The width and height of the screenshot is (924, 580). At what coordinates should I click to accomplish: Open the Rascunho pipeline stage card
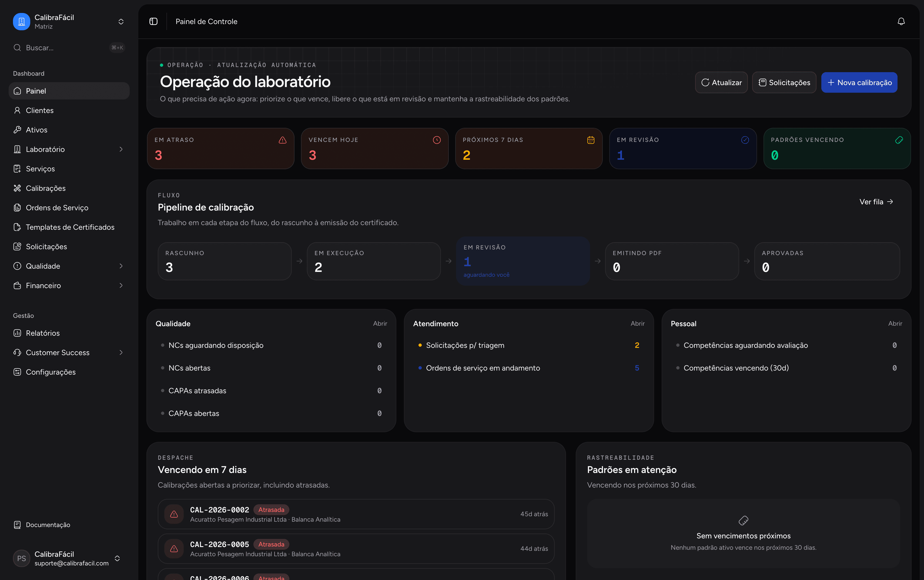(x=225, y=261)
